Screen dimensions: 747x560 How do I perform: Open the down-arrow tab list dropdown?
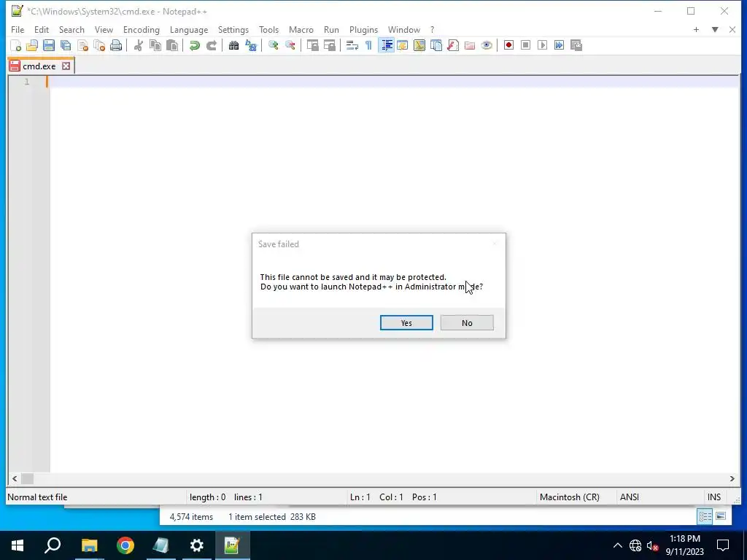point(715,29)
